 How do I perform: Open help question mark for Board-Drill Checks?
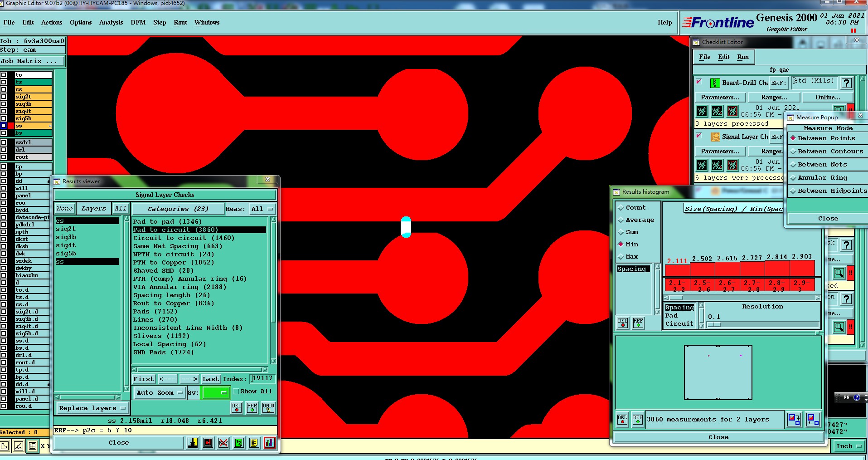point(846,83)
